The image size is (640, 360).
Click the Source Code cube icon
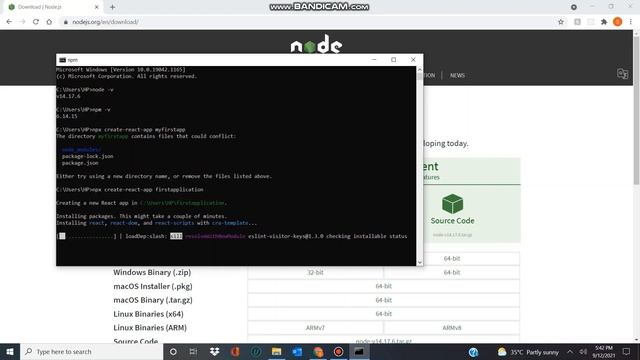tap(452, 204)
